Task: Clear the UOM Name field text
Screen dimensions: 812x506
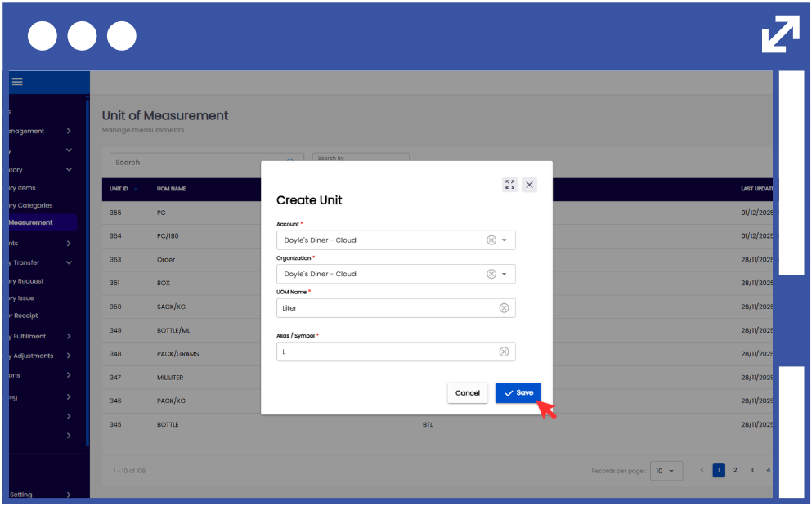Action: point(504,308)
